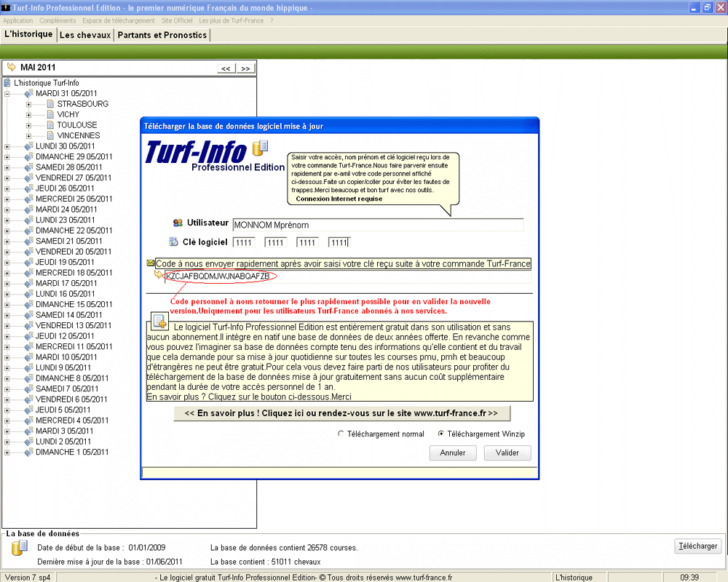Click the document icon for TOULOUSE
Viewport: 728px width, 582px height.
[x=51, y=125]
